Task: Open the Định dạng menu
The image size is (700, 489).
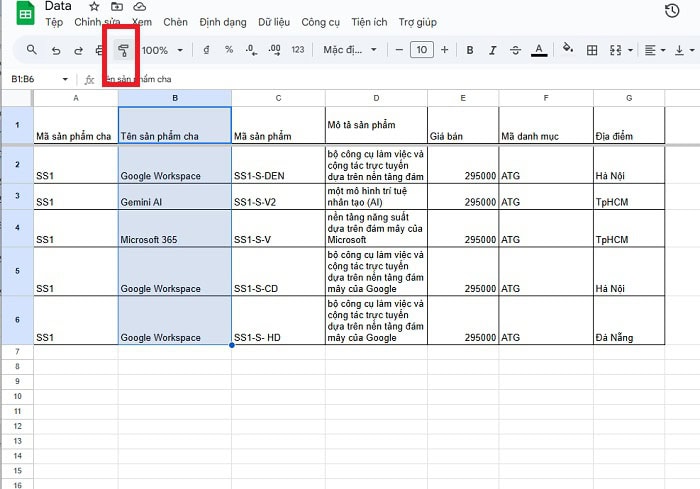Action: pyautogui.click(x=222, y=22)
